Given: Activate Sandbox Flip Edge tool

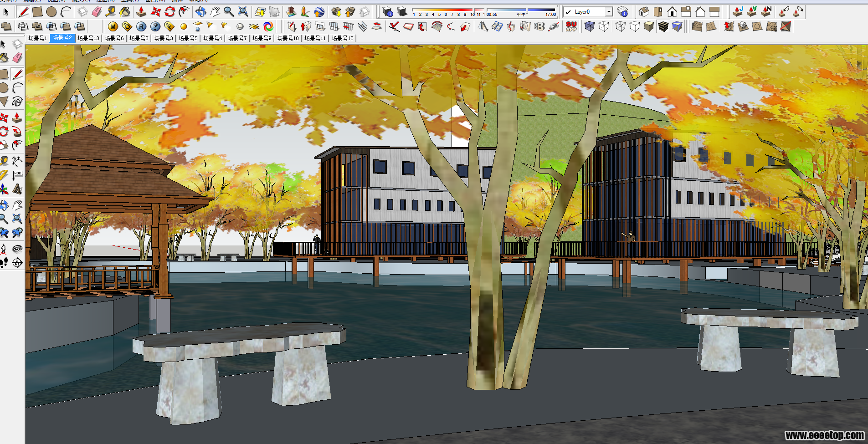Looking at the screenshot, I should [786, 26].
